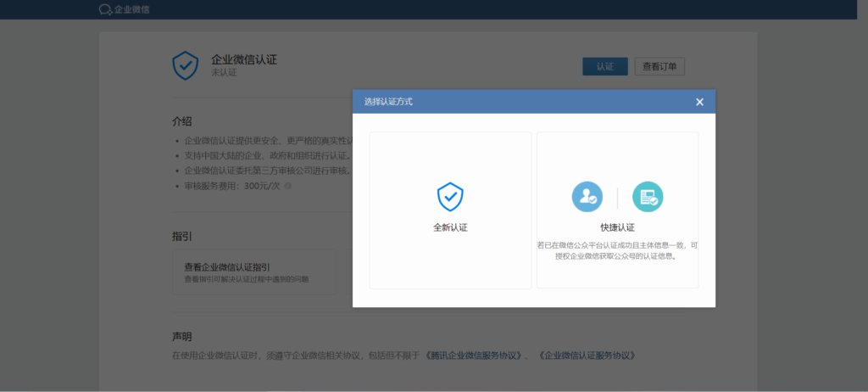868x392 pixels.
Task: Click the 介绍 section heading
Action: [182, 121]
